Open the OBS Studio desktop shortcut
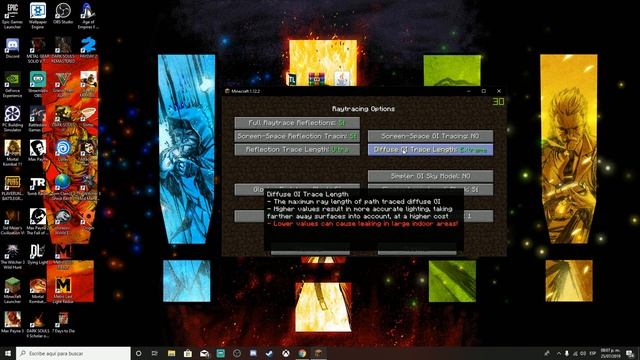The height and width of the screenshot is (360, 640). point(63,14)
